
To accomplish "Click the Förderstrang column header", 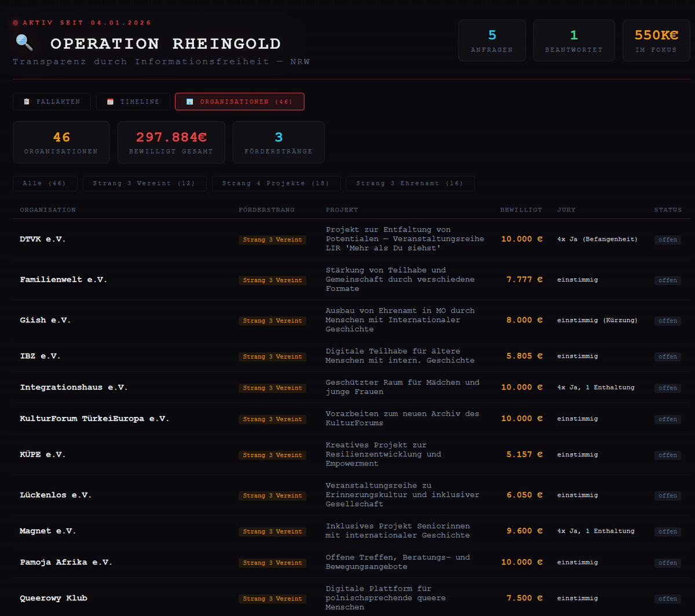I will click(266, 210).
